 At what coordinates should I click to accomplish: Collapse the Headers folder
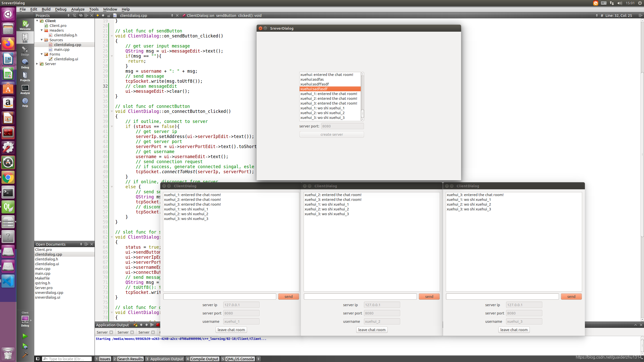(x=42, y=30)
